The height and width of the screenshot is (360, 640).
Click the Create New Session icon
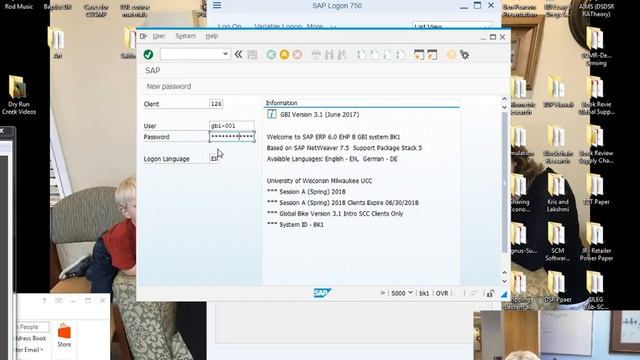click(419, 55)
